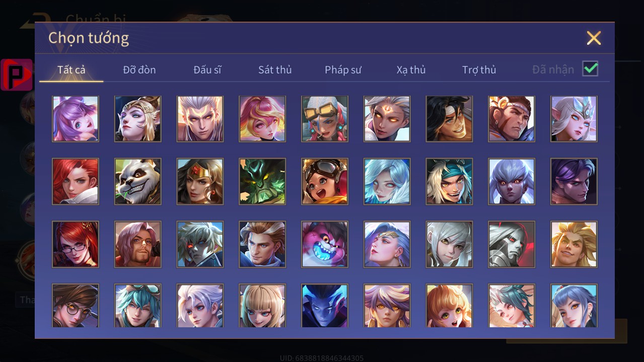This screenshot has height=362, width=644.
Task: Select the dark blue hooded demon hero
Action: tap(325, 306)
